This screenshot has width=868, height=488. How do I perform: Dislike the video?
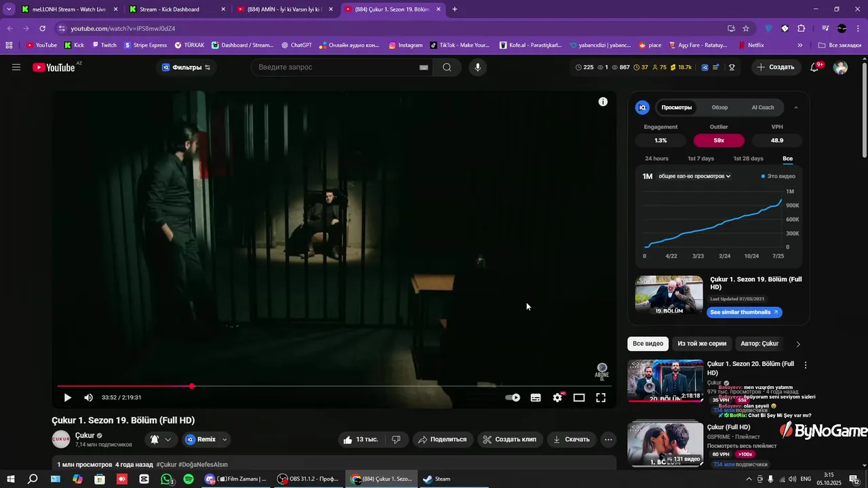396,439
